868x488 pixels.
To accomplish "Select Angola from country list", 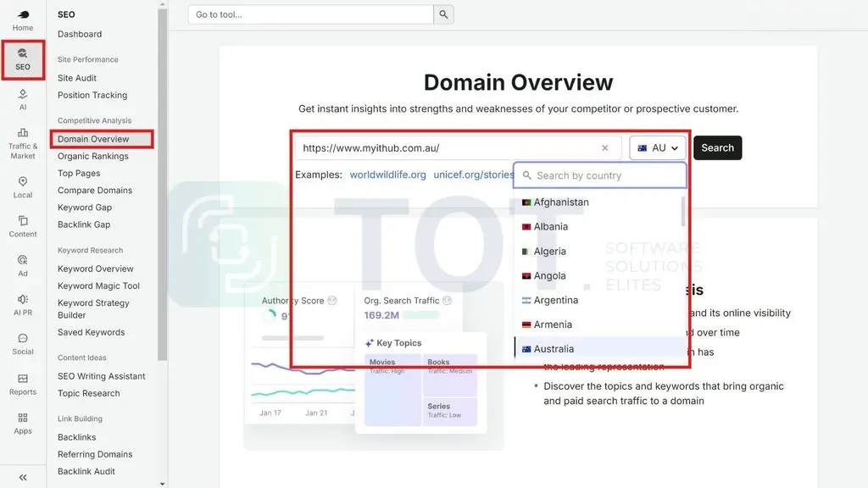I will pyautogui.click(x=598, y=275).
